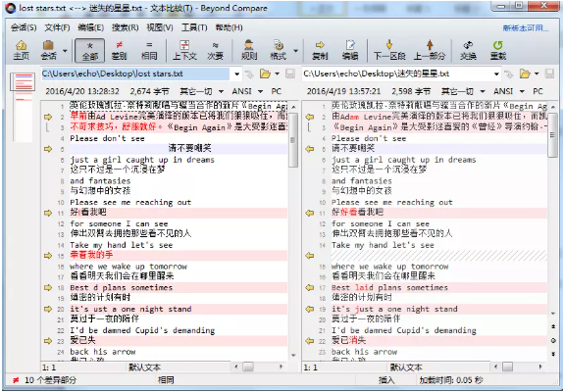Open the 帮助(H) menu
This screenshot has height=392, width=564.
[229, 27]
